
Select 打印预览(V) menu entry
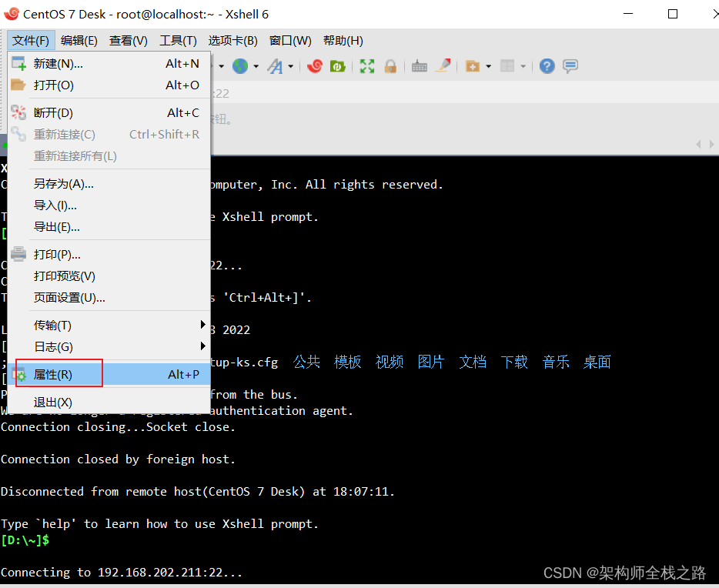109,276
